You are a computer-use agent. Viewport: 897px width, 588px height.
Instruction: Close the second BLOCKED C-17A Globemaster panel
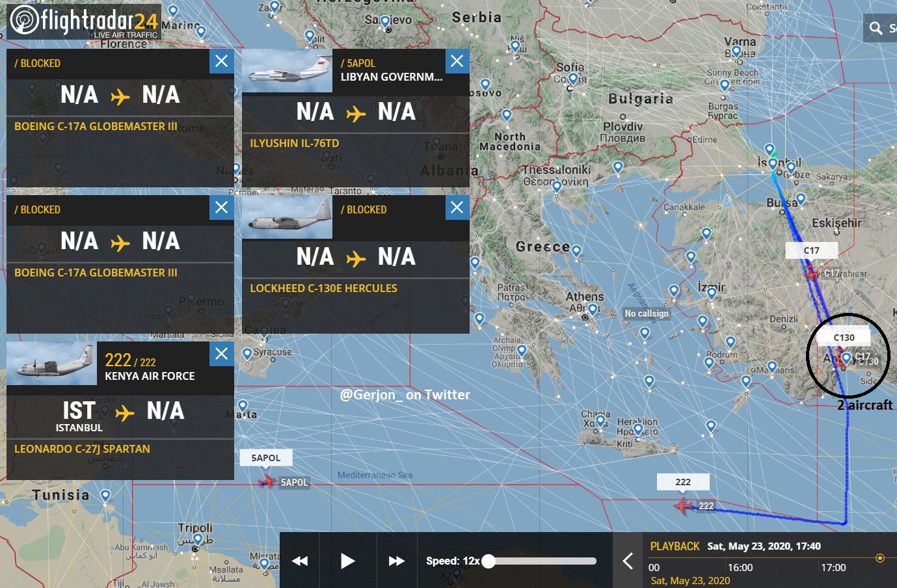pyautogui.click(x=222, y=207)
